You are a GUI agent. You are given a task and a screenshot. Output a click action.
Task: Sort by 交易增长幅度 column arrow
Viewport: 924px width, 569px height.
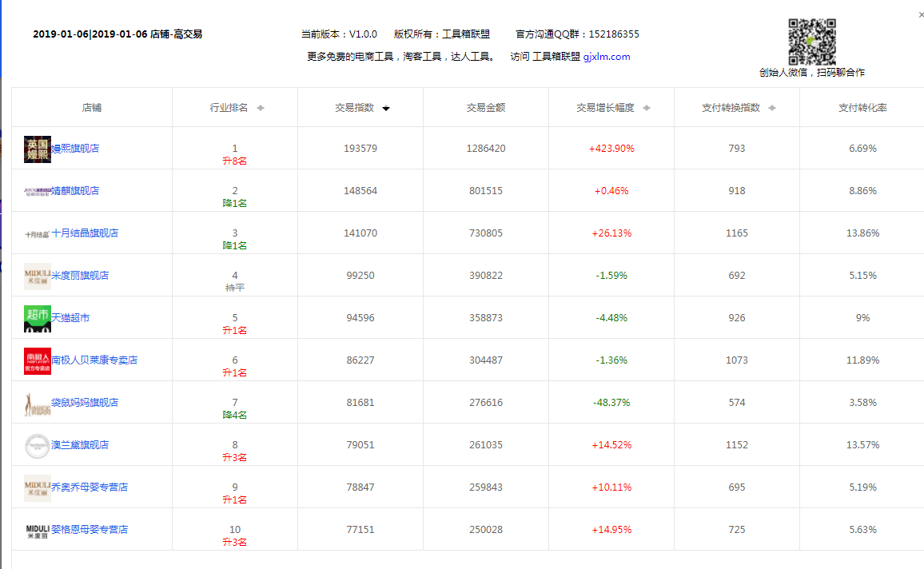pos(647,108)
